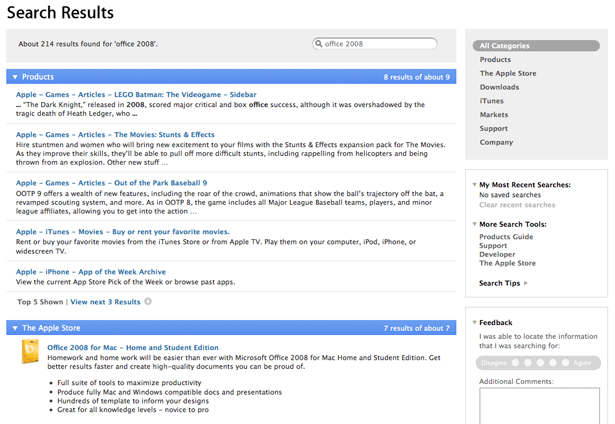Click 'No saved searches' text
This screenshot has width=615, height=424.
click(x=510, y=195)
